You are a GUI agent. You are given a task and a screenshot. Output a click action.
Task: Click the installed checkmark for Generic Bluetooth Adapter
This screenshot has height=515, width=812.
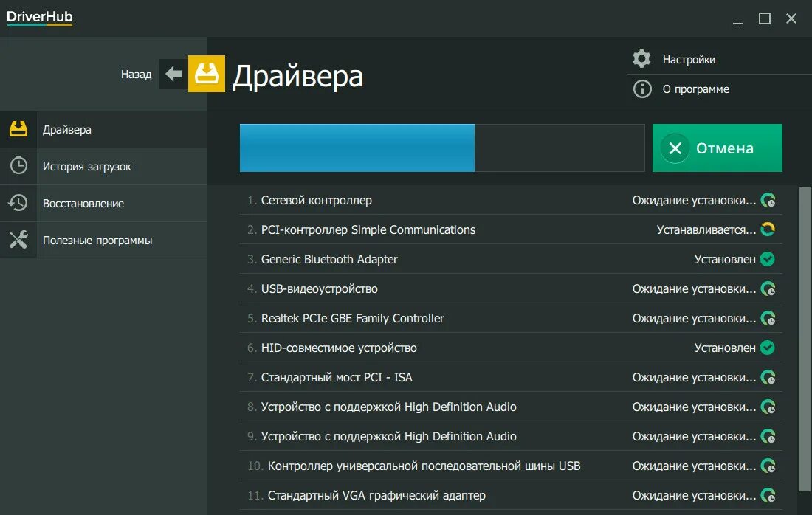[768, 259]
